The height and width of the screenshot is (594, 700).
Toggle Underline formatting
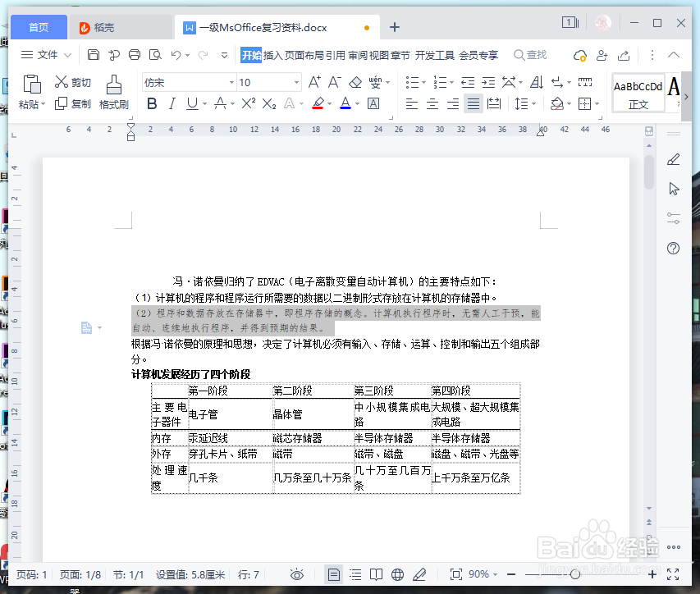[192, 104]
